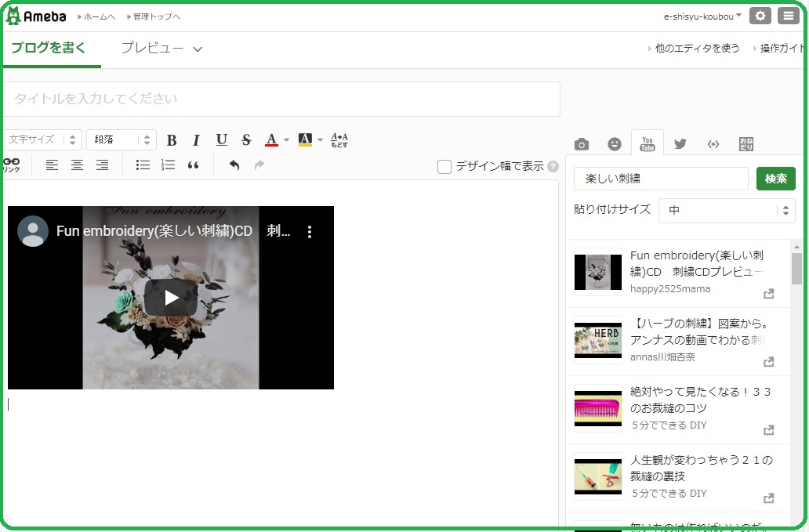The image size is (809, 532).
Task: Open embedded video three-dot menu
Action: coord(310,231)
